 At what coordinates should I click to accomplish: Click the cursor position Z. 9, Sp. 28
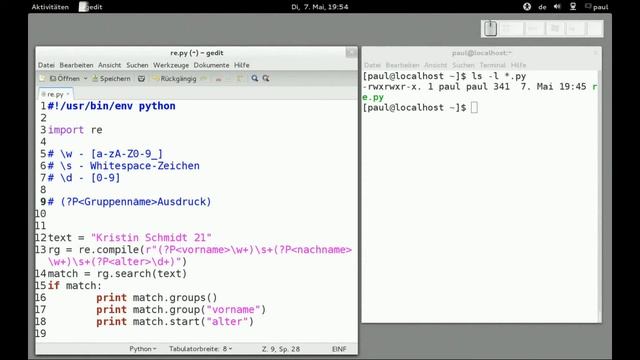point(281,349)
